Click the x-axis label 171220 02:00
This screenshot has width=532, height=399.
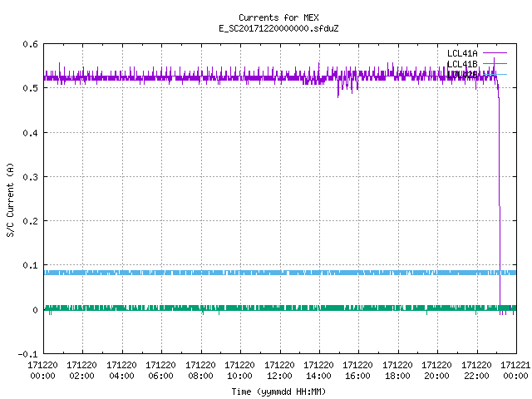[x=81, y=371]
